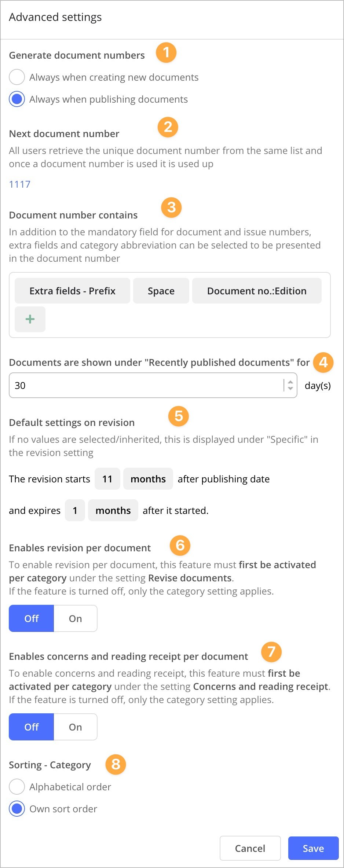This screenshot has height=868, width=344.
Task: Click 'Generate document numbers' heading
Action: [77, 55]
